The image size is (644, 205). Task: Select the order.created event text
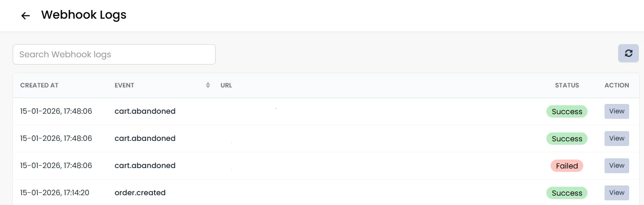click(x=140, y=193)
